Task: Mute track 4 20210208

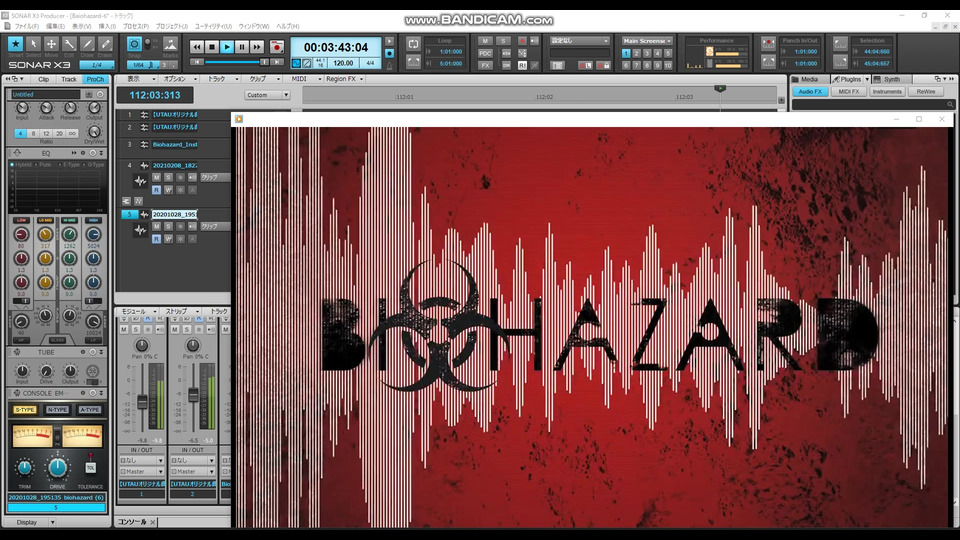Action: tap(156, 178)
